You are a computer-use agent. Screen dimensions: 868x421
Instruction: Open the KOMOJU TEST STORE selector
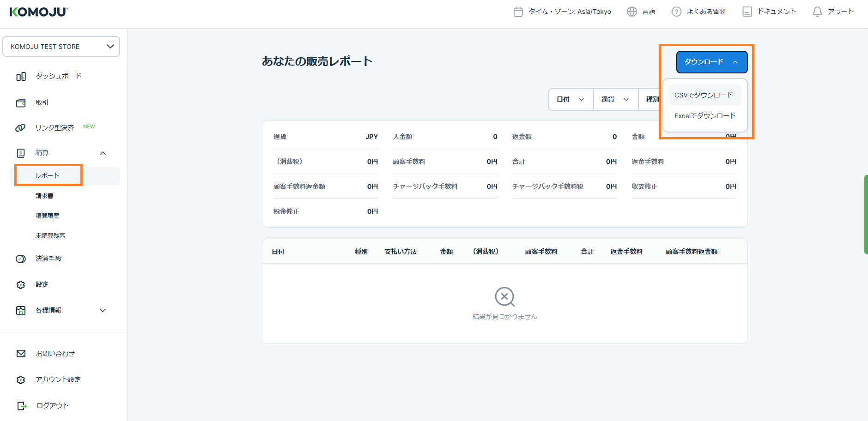pyautogui.click(x=61, y=47)
